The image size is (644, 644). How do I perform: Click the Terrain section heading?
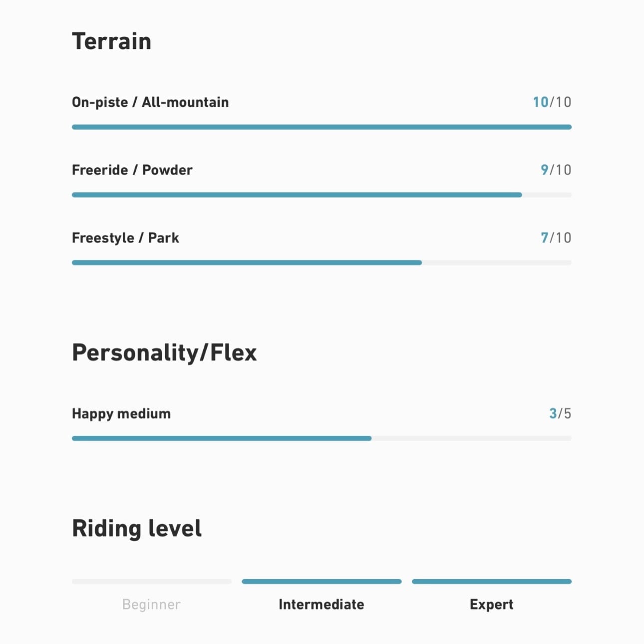click(111, 41)
